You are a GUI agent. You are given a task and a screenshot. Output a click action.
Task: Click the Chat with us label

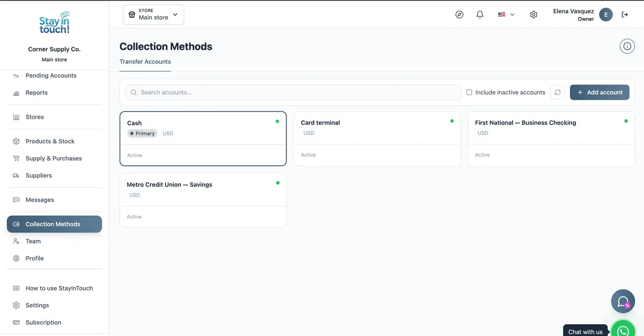(x=585, y=332)
